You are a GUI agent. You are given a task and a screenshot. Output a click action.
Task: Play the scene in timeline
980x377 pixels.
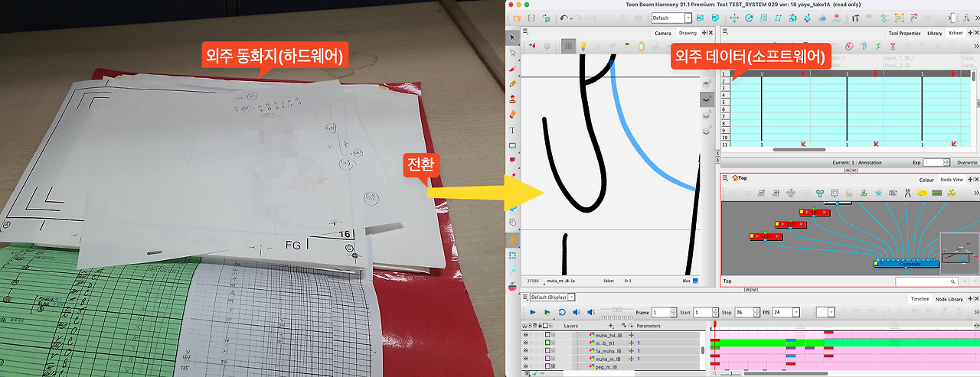pyautogui.click(x=532, y=313)
